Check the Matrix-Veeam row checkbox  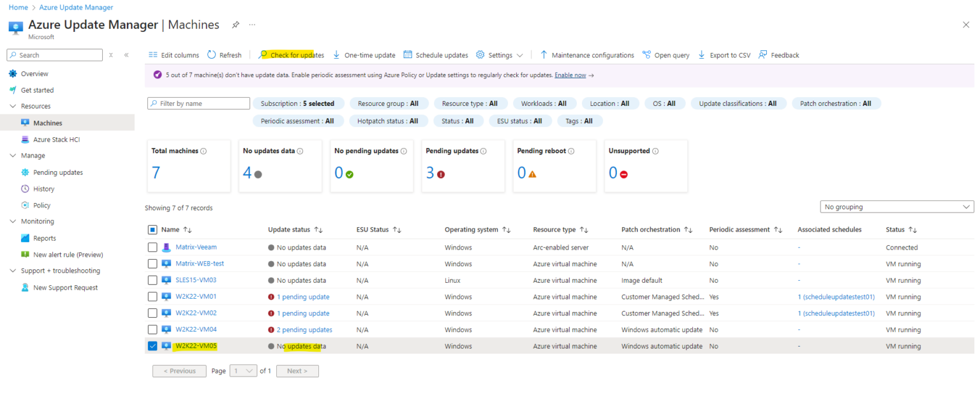153,247
